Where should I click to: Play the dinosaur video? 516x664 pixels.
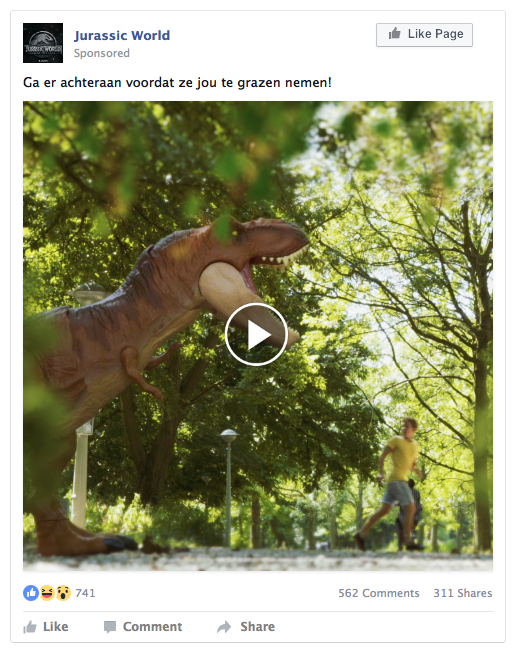pos(256,334)
